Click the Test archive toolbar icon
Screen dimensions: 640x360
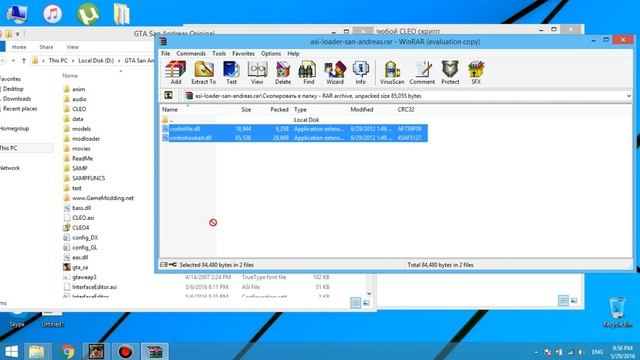coord(231,73)
